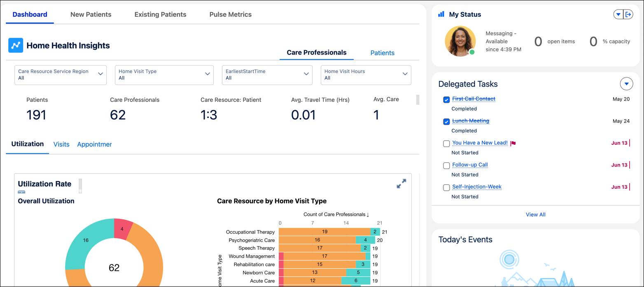Viewport: 644px width, 287px height.
Task: Open You Have a New Lead link
Action: [480, 143]
